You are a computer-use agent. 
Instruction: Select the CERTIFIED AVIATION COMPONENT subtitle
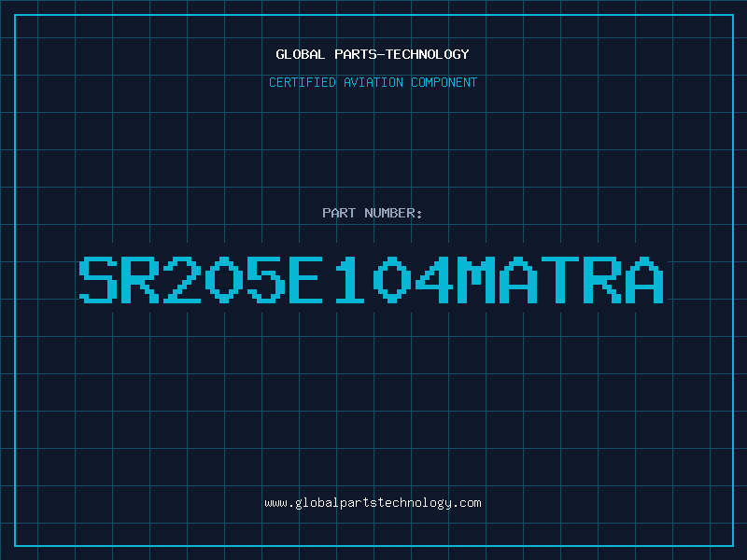(x=373, y=82)
